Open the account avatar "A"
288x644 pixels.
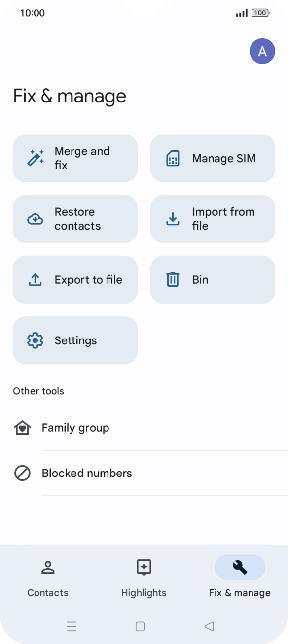[x=262, y=51]
